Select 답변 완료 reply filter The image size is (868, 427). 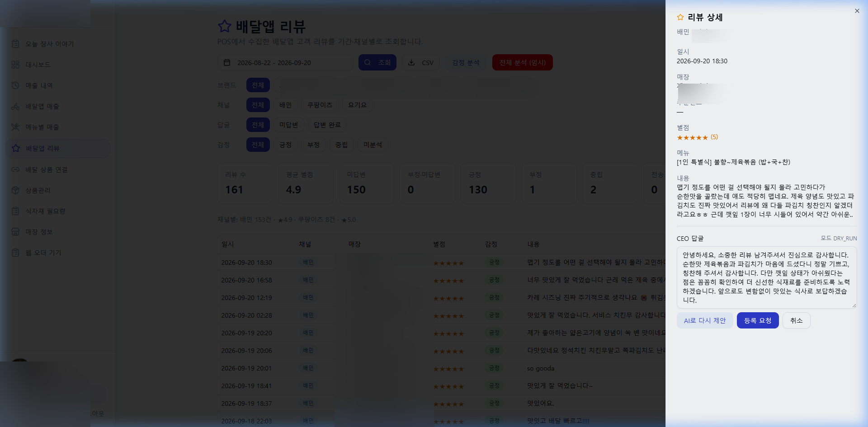pyautogui.click(x=327, y=125)
